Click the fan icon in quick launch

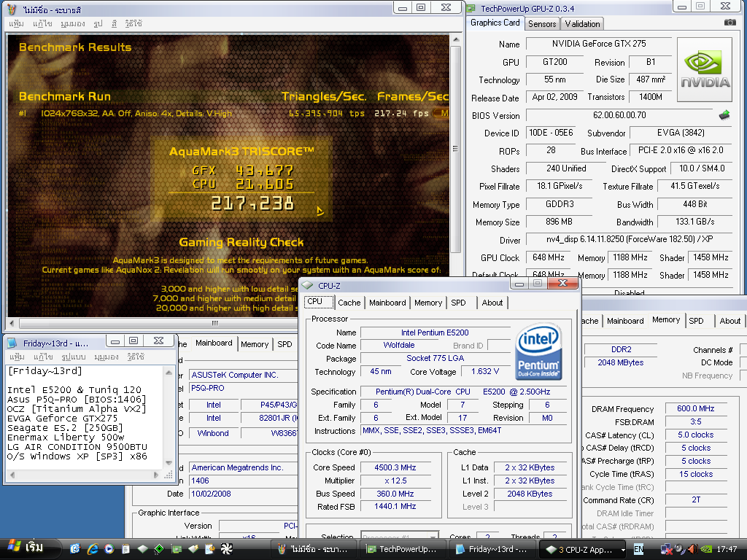click(x=225, y=548)
